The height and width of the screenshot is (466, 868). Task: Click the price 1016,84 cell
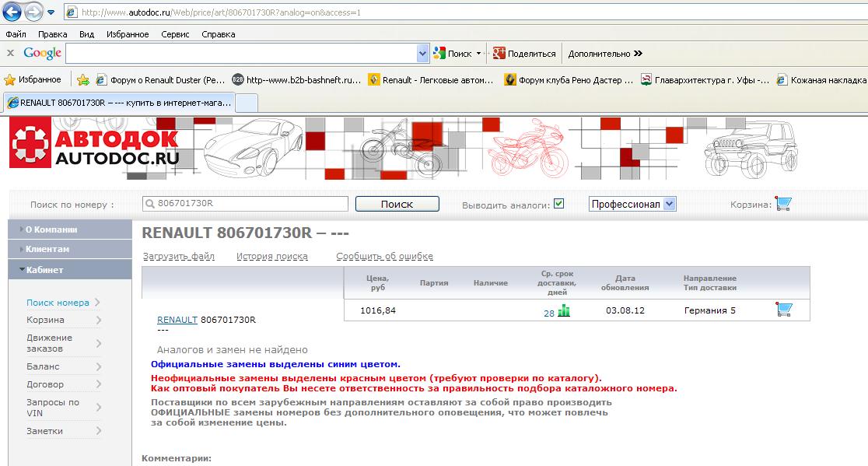click(378, 310)
